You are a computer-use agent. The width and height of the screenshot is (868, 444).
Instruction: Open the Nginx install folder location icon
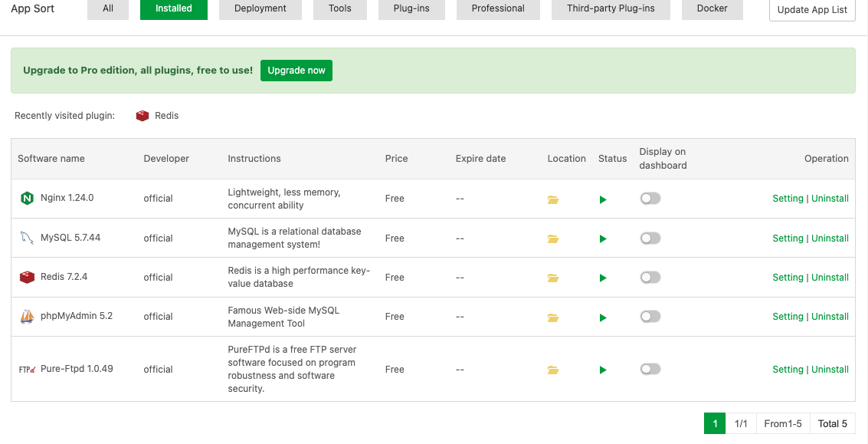click(x=553, y=199)
